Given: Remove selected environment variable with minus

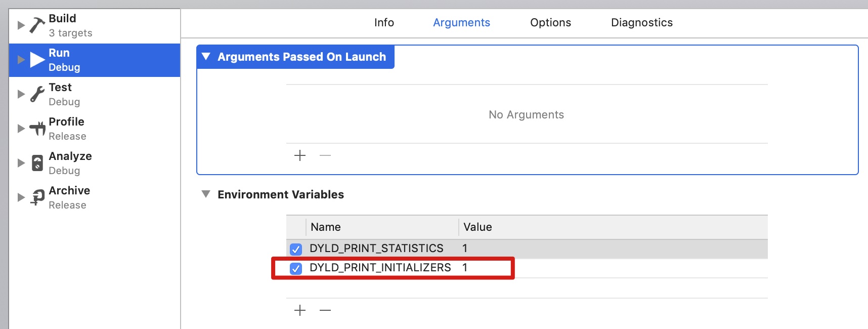Looking at the screenshot, I should [x=325, y=310].
